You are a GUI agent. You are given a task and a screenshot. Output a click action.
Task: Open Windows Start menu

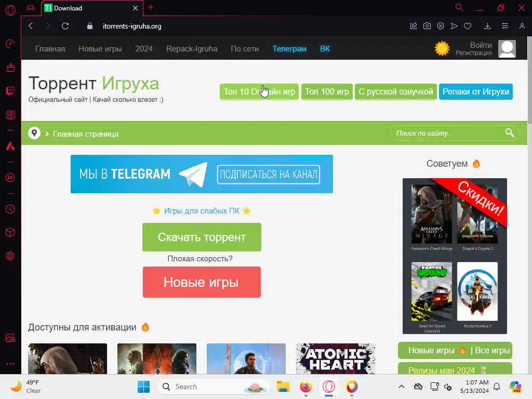(x=143, y=387)
